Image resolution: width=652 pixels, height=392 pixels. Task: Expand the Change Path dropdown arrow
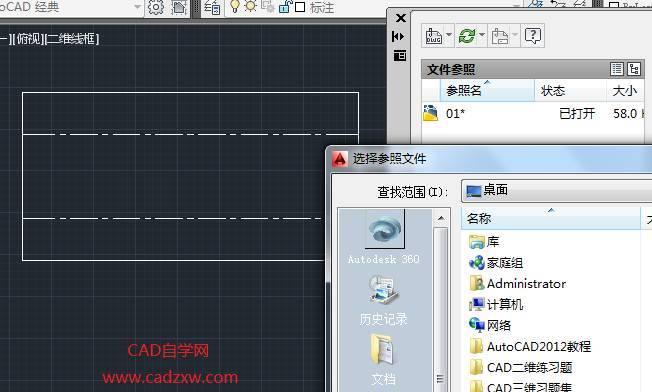click(x=514, y=35)
